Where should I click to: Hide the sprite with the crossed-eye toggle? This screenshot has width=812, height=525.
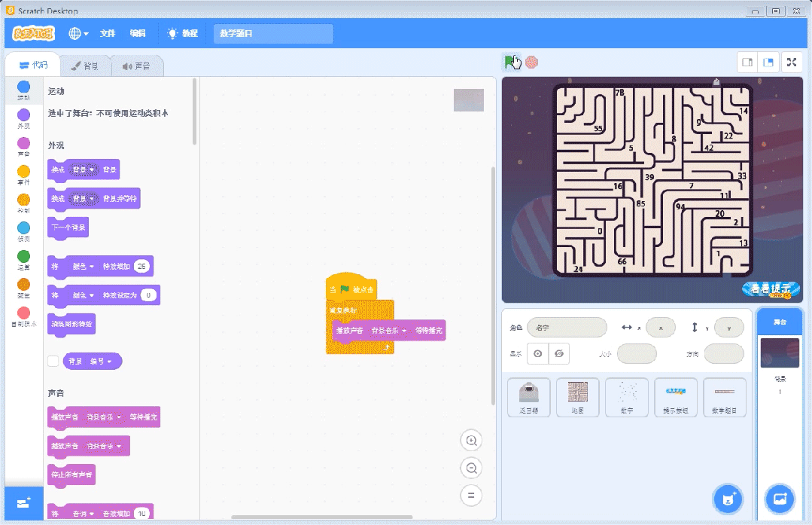pos(559,353)
